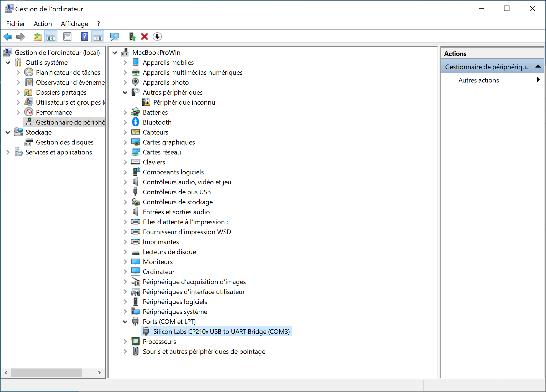546x392 pixels.
Task: Expand the Cartes graphiques category
Action: click(125, 142)
